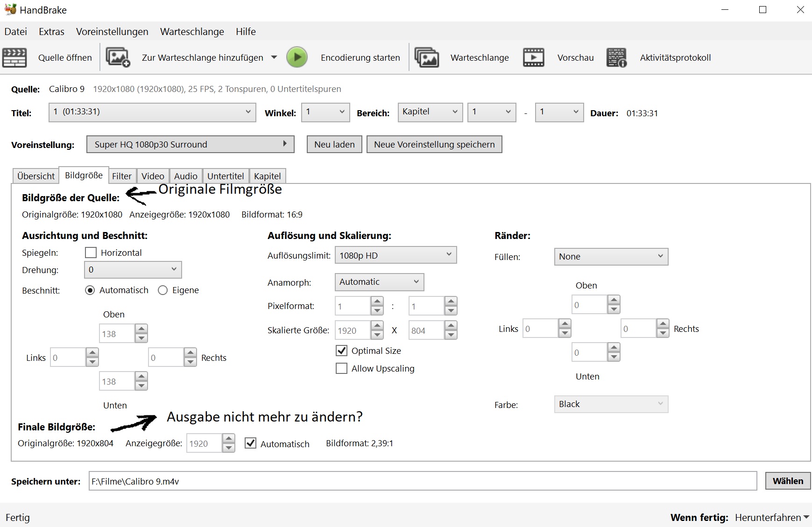Open the Aktivitätsprotokoll log icon
Viewport: 812px width, 527px height.
[x=616, y=57]
